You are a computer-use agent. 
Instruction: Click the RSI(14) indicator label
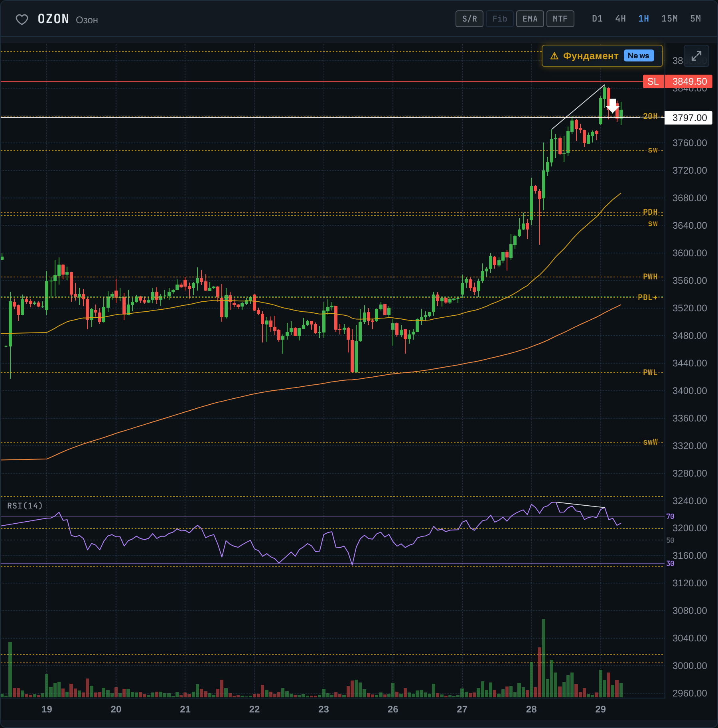point(25,506)
